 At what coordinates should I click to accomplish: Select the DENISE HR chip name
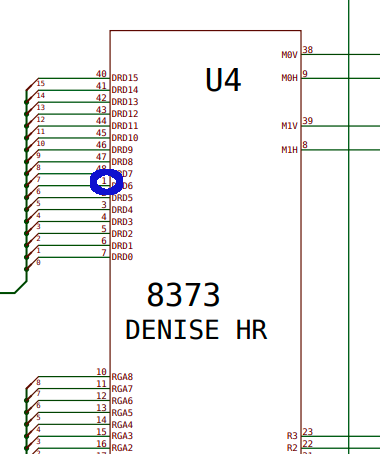click(x=196, y=330)
